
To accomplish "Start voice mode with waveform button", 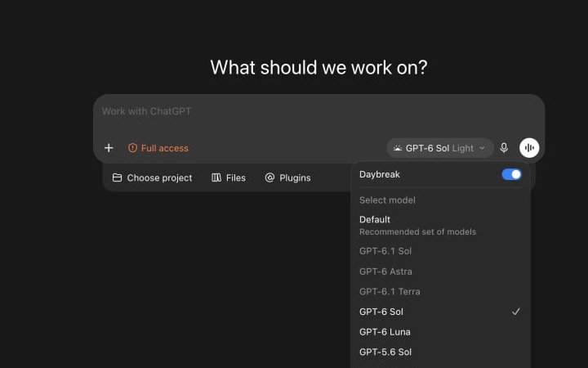I will (529, 148).
